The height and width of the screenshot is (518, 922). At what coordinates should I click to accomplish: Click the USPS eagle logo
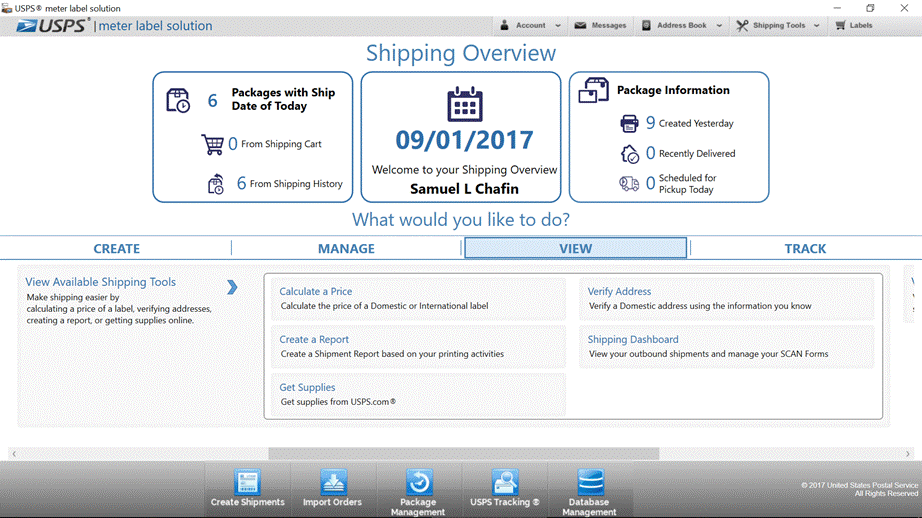click(x=27, y=26)
